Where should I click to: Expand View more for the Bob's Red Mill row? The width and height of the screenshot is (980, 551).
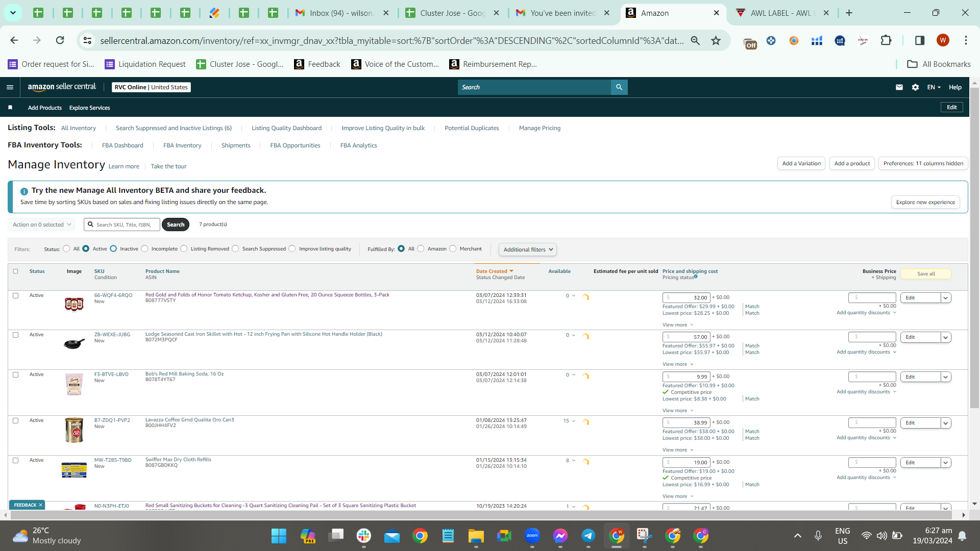(678, 411)
